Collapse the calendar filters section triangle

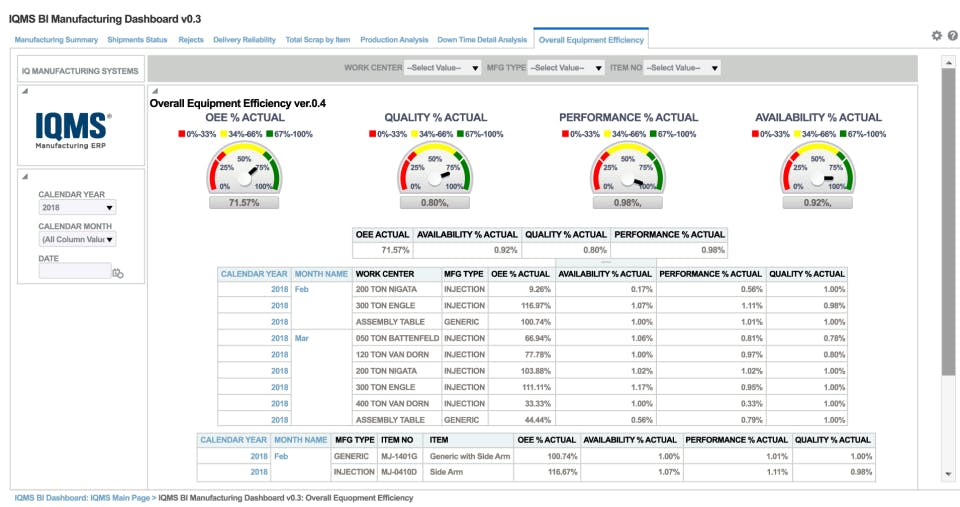click(x=25, y=176)
